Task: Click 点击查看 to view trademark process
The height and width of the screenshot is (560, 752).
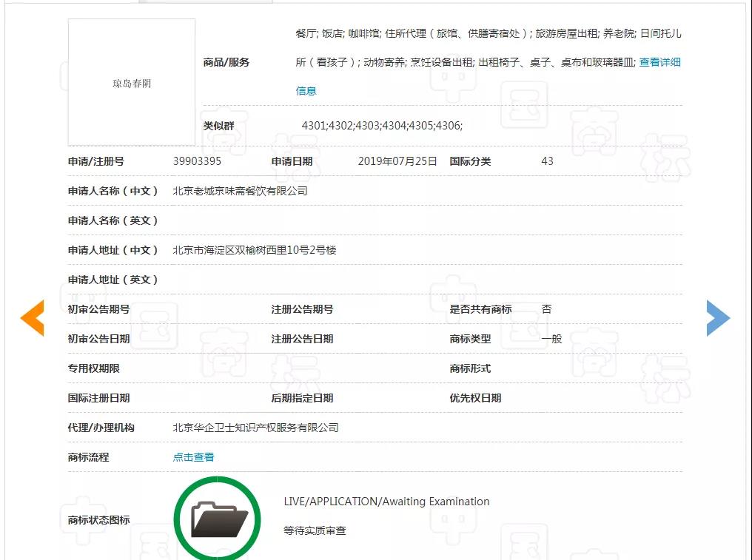Action: pos(193,457)
